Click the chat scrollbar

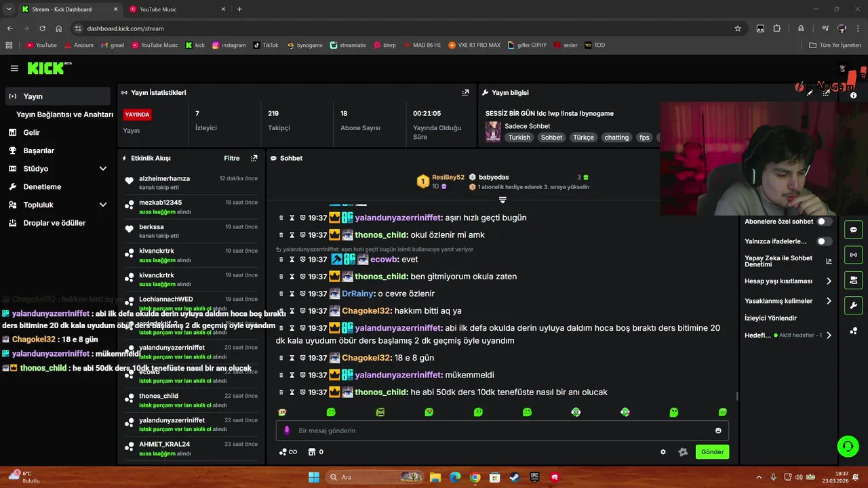(x=736, y=396)
